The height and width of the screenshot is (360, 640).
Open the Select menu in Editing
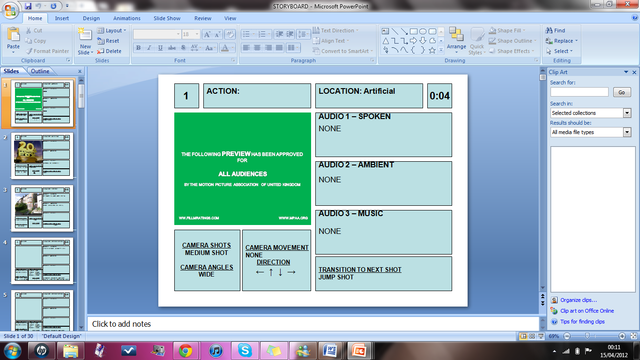pos(559,51)
